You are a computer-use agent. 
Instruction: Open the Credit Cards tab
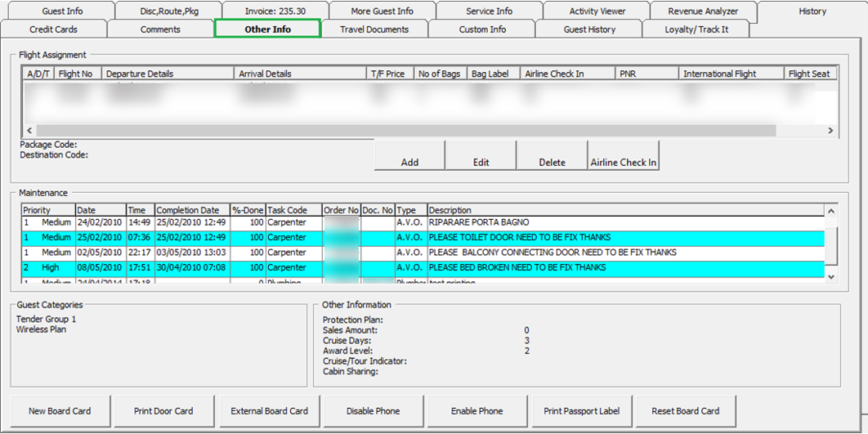point(53,29)
